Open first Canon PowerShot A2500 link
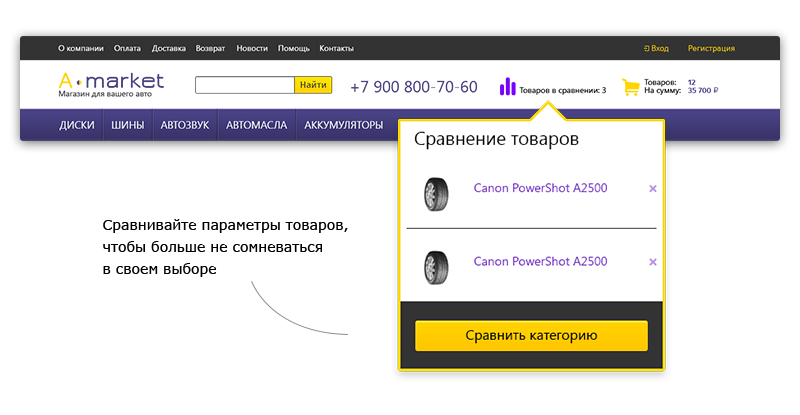This screenshot has height=415, width=800. 540,188
